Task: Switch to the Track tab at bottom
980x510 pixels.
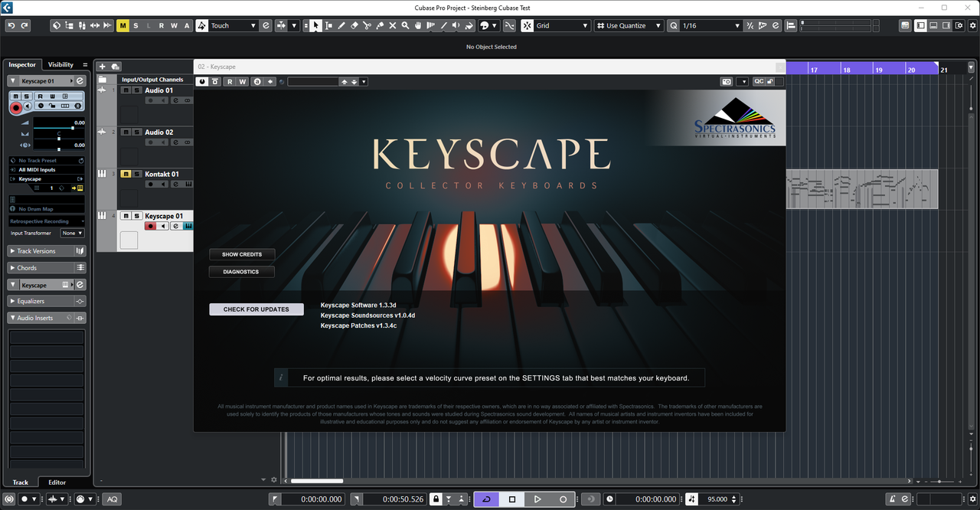Action: pyautogui.click(x=21, y=482)
